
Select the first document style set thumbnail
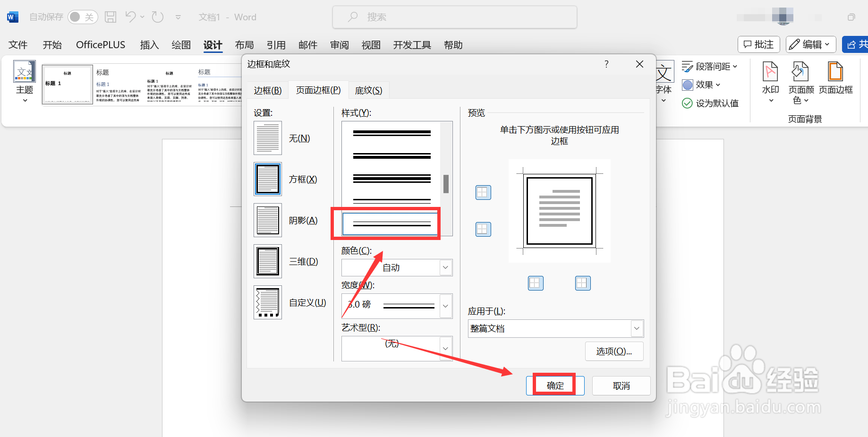click(68, 85)
